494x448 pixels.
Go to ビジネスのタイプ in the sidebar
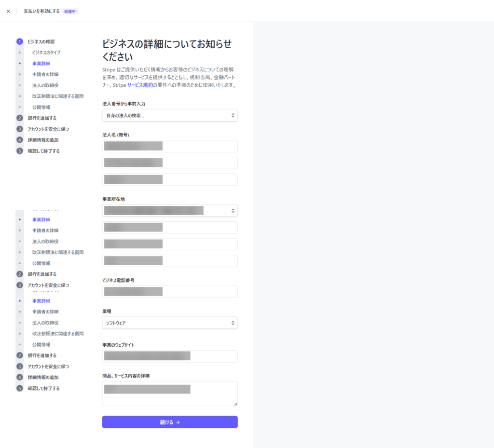tap(46, 52)
